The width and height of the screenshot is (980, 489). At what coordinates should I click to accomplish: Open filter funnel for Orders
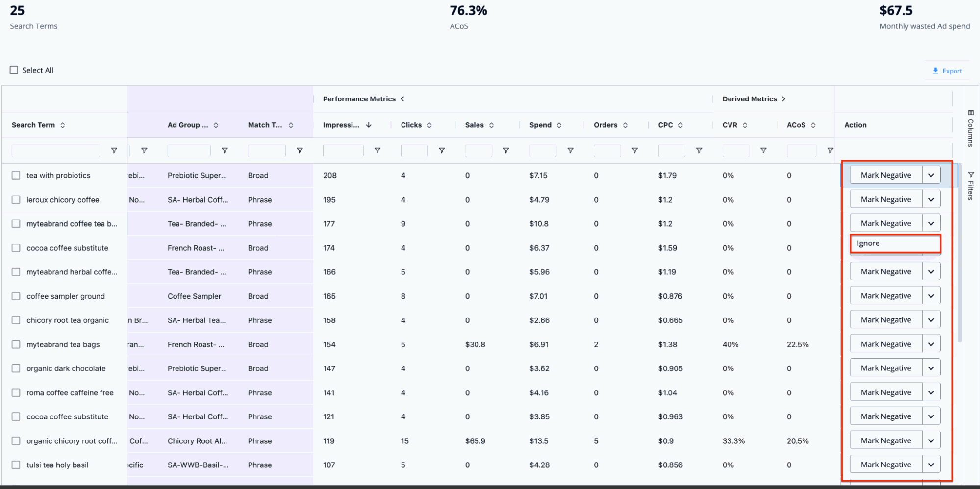coord(634,151)
